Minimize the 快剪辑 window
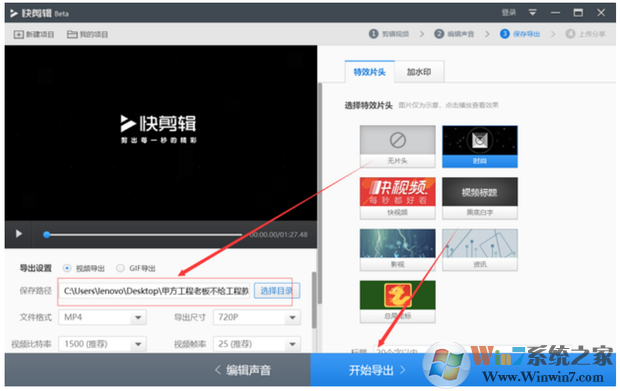The height and width of the screenshot is (391, 620). click(555, 13)
